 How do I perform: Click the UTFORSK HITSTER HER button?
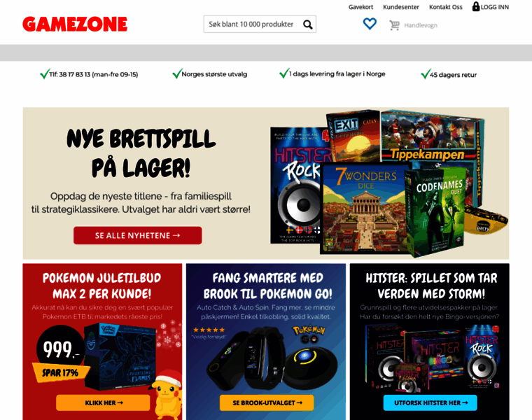tap(430, 402)
